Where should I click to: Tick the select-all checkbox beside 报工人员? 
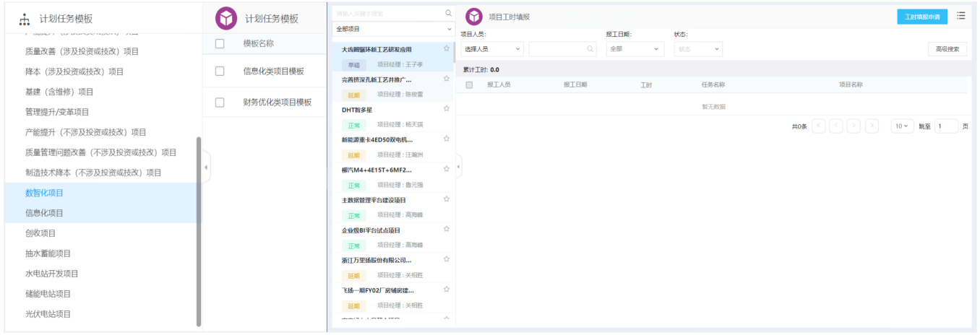tap(469, 84)
